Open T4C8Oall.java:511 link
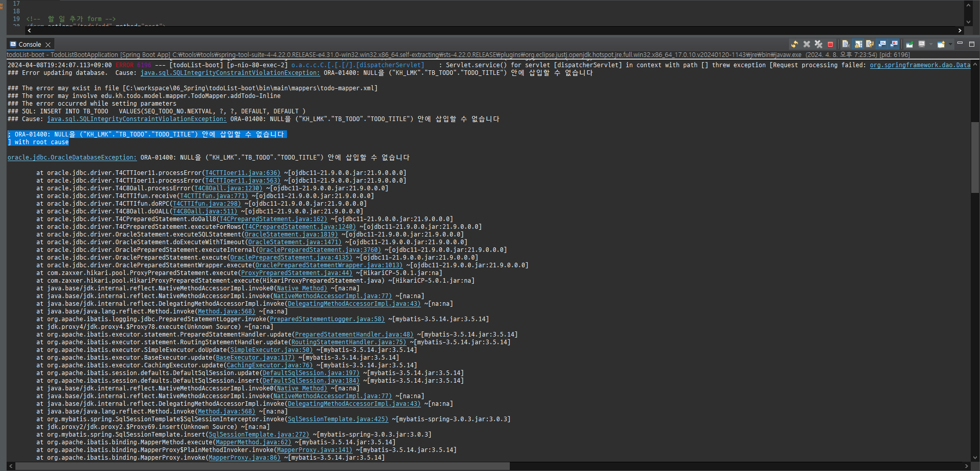 [205, 211]
